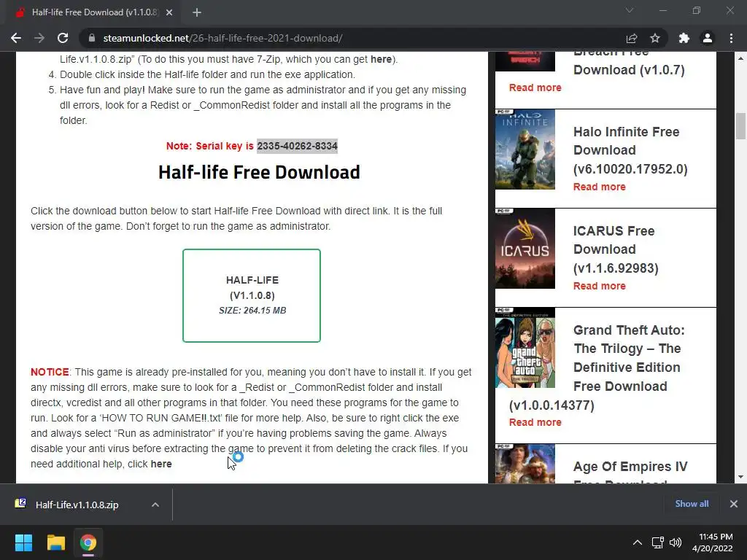Click the ICARUS cover thumbnail
Viewport: 747px width, 560px height.
click(x=525, y=249)
